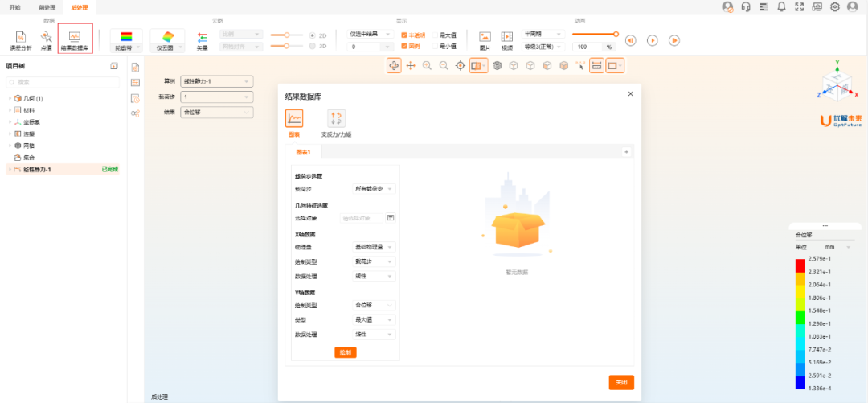
Task: Adjust the upper 云图 scale slider
Action: pyautogui.click(x=287, y=35)
